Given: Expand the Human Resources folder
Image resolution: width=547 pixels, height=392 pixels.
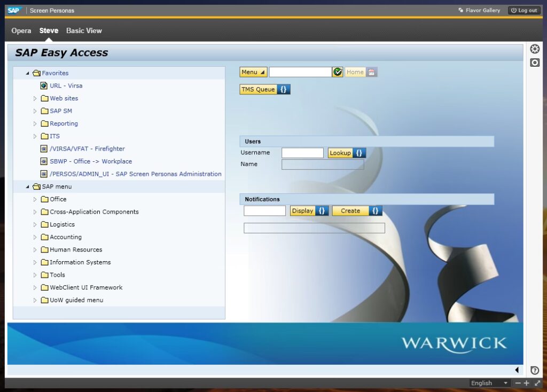Looking at the screenshot, I should (x=35, y=250).
